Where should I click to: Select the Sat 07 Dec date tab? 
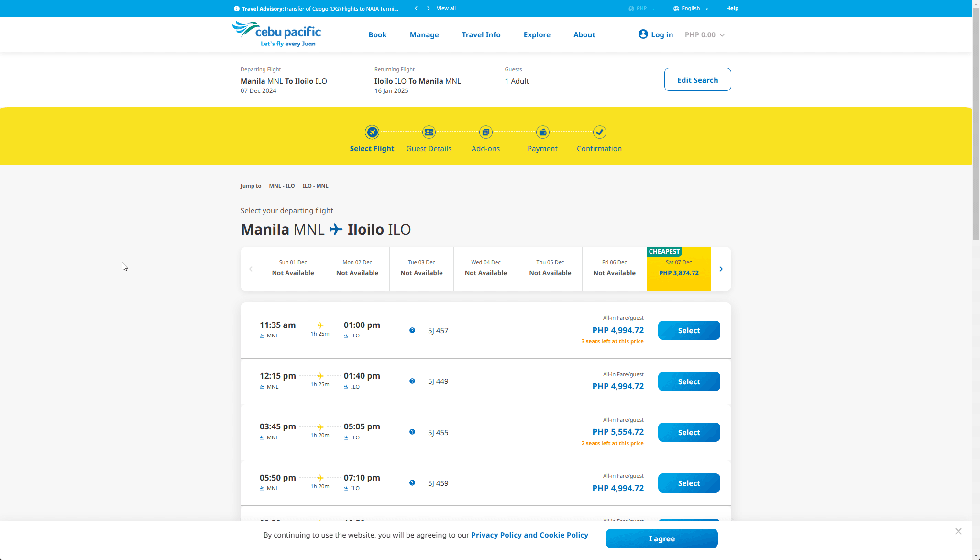coord(679,269)
